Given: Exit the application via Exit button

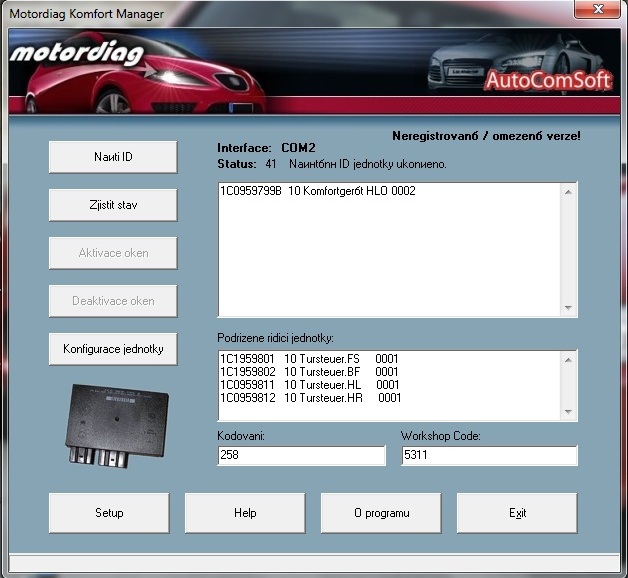Looking at the screenshot, I should [517, 513].
